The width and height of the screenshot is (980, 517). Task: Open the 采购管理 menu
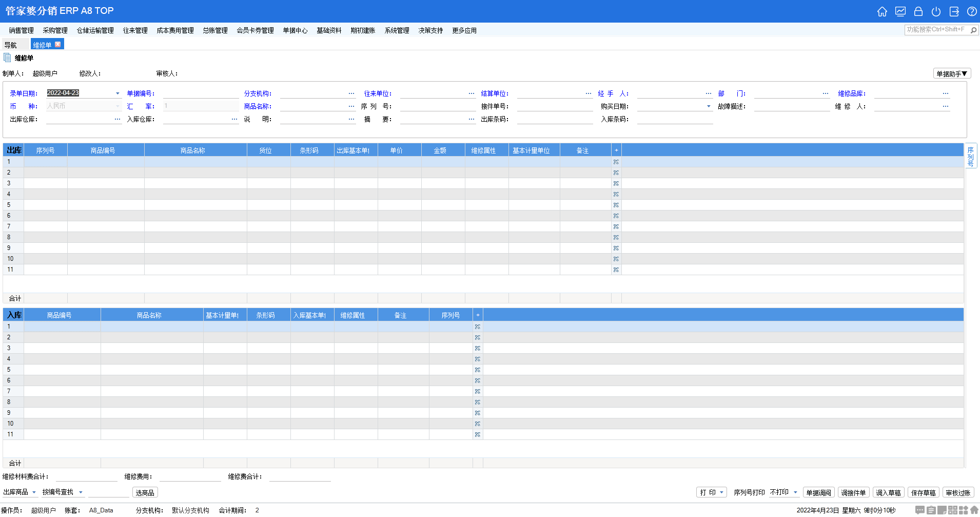[x=55, y=31]
